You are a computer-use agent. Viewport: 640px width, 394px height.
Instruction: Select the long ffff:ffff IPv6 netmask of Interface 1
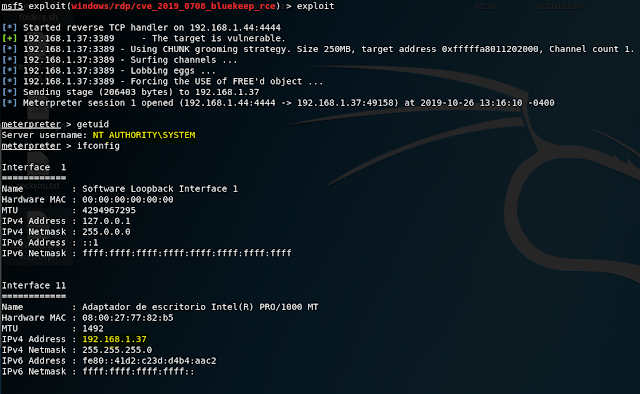click(187, 253)
